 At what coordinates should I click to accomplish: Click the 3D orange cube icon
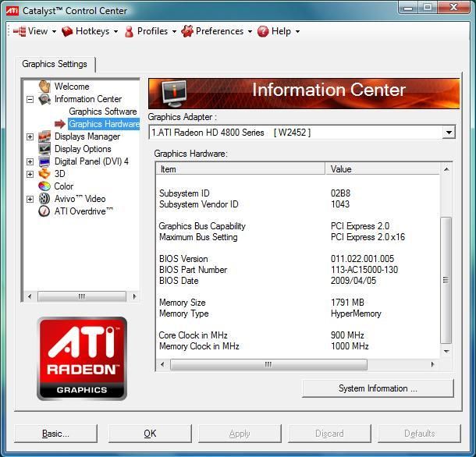pyautogui.click(x=44, y=174)
